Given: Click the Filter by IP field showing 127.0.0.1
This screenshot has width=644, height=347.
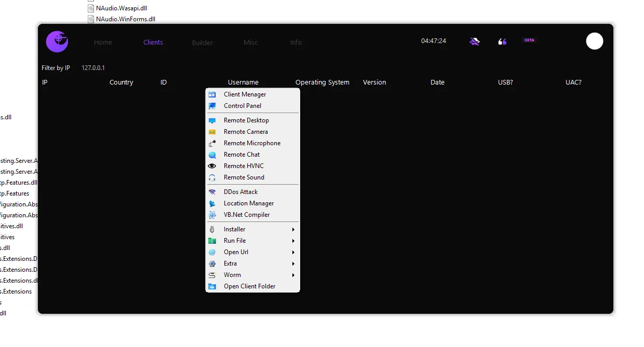Looking at the screenshot, I should click(x=93, y=68).
